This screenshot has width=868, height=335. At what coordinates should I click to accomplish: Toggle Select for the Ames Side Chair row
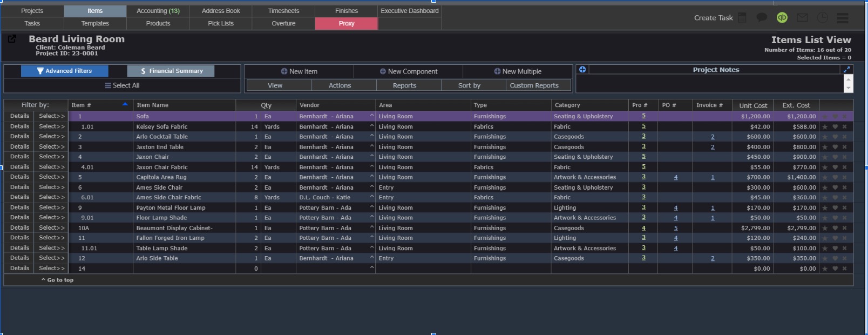[x=51, y=187]
